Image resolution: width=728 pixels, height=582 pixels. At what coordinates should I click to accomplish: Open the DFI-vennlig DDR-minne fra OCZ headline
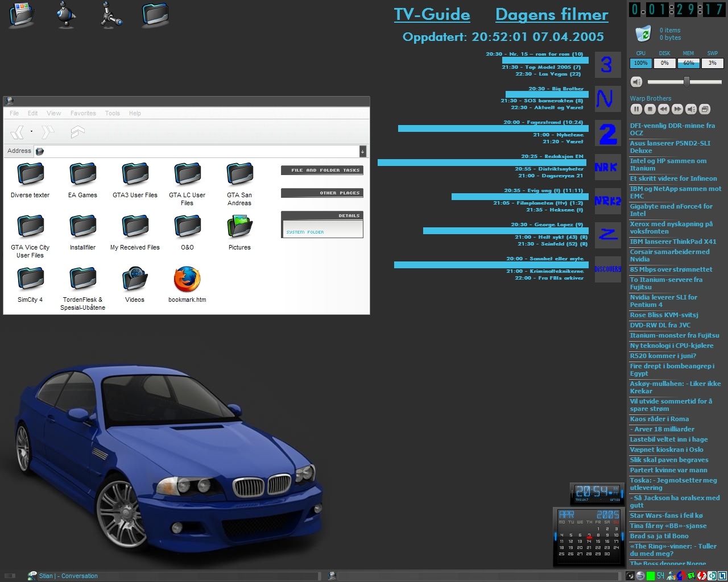click(x=672, y=129)
